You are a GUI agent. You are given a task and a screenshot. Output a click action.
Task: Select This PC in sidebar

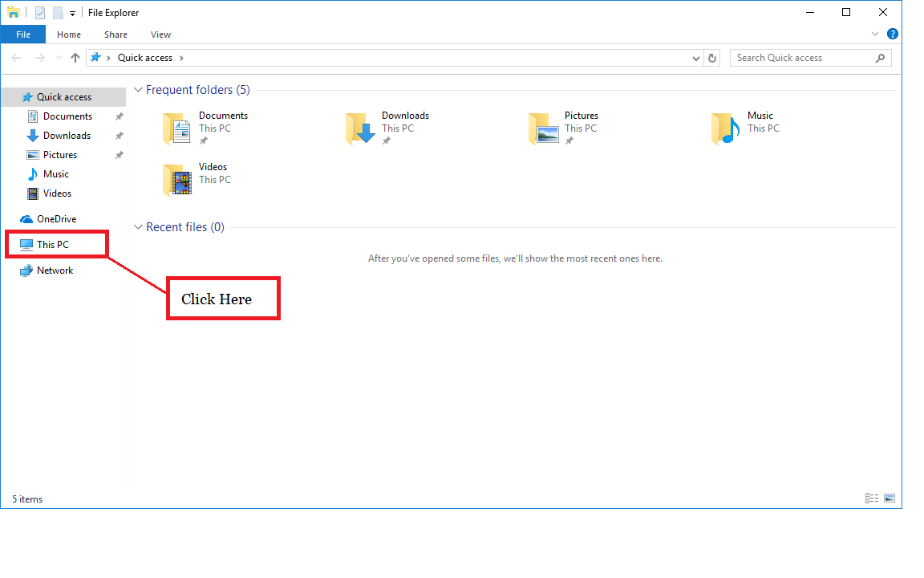[53, 245]
